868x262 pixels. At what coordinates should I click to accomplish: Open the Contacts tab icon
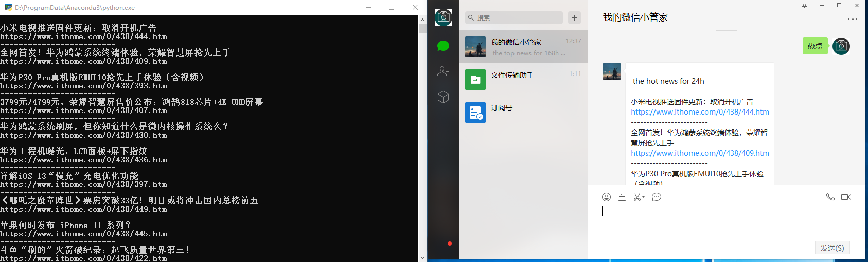click(x=443, y=71)
